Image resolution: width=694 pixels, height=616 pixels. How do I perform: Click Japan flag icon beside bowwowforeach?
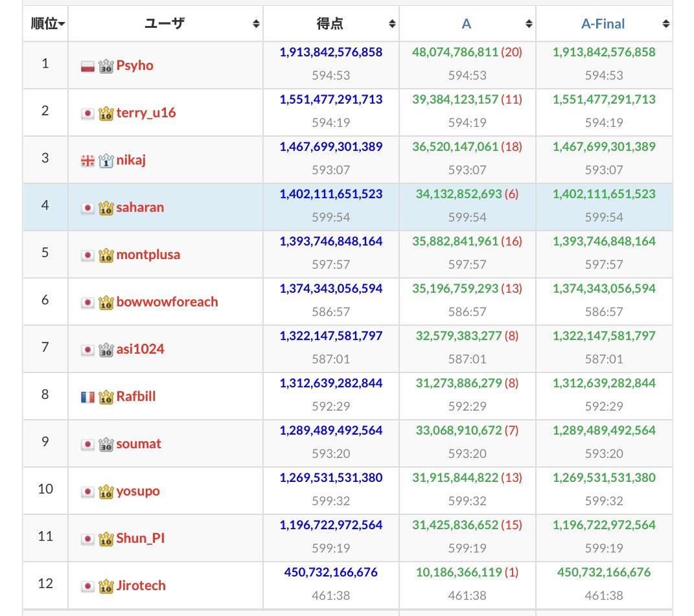tap(87, 302)
